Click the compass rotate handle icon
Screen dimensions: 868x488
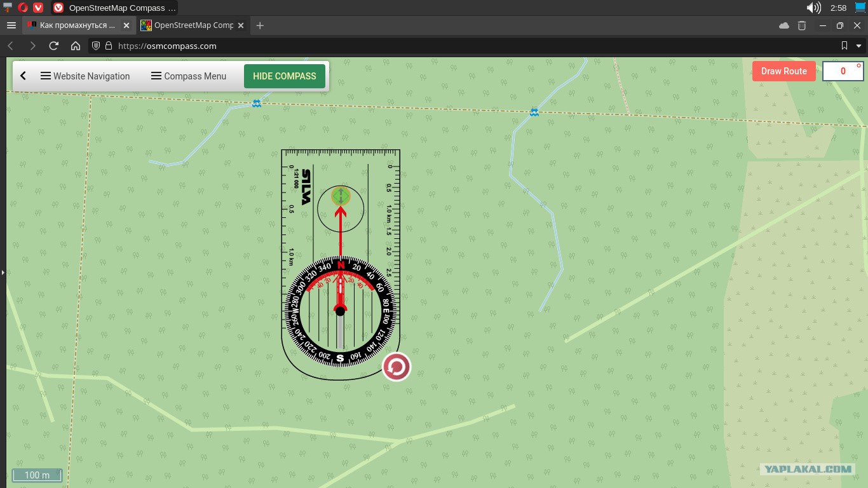[x=397, y=367]
